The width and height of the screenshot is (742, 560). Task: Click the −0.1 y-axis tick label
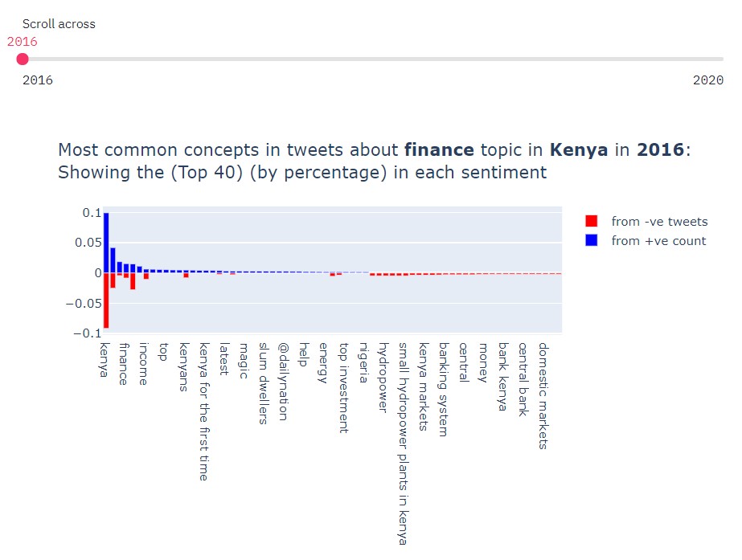88,333
